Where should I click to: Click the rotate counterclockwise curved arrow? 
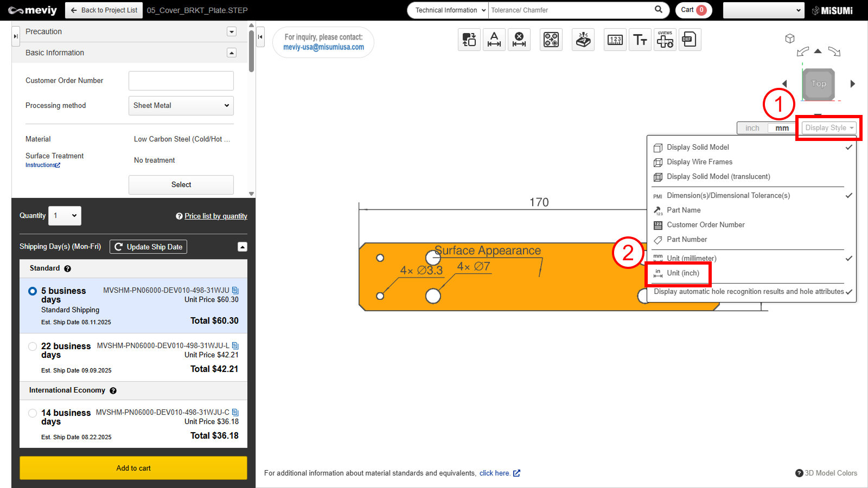click(802, 52)
